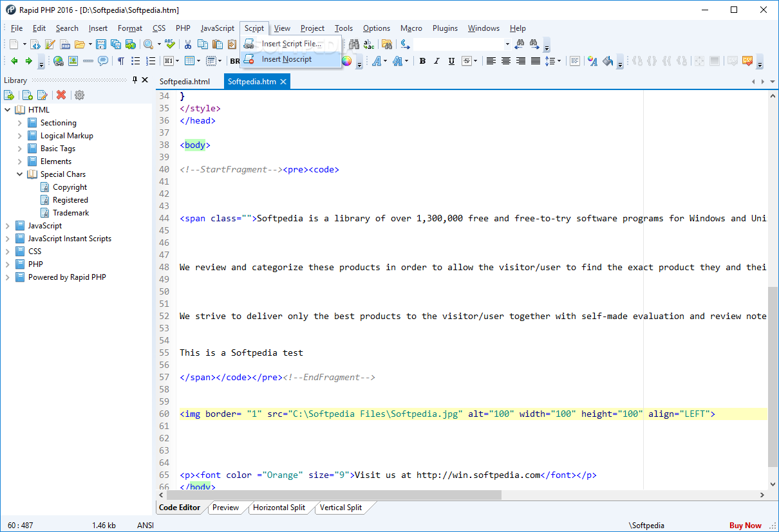
Task: Click the green forward arrow
Action: (x=29, y=61)
